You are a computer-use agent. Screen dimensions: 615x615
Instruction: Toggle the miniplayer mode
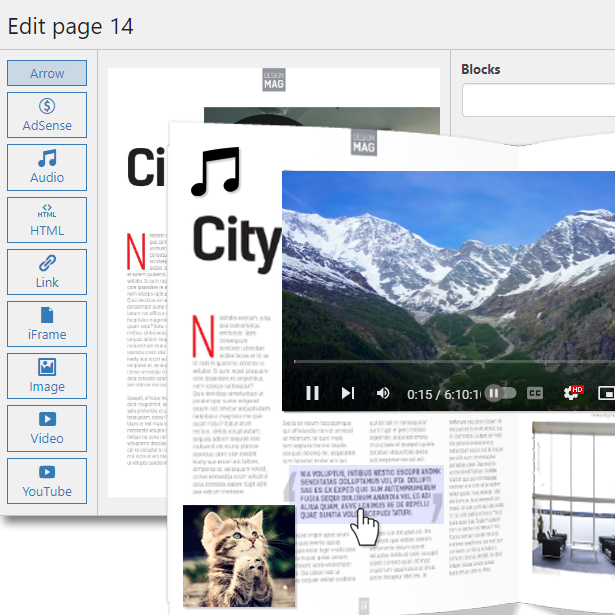(x=605, y=393)
